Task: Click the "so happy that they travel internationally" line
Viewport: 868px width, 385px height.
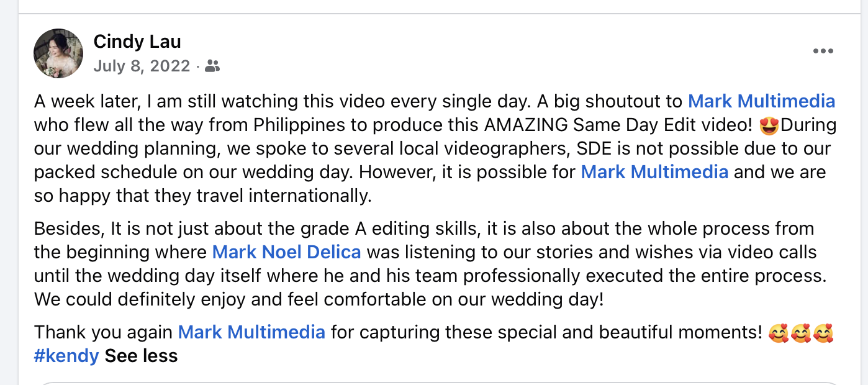Action: (202, 196)
